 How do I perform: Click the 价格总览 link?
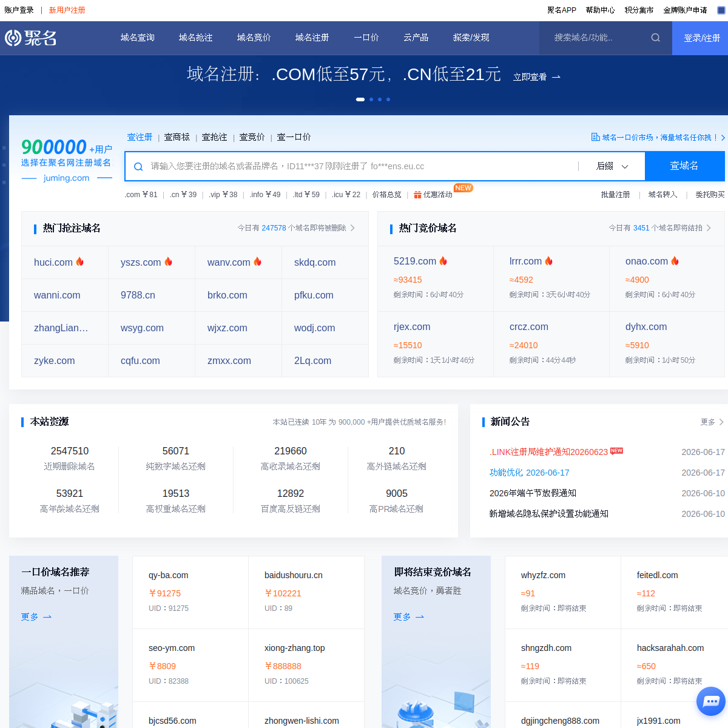[x=387, y=195]
